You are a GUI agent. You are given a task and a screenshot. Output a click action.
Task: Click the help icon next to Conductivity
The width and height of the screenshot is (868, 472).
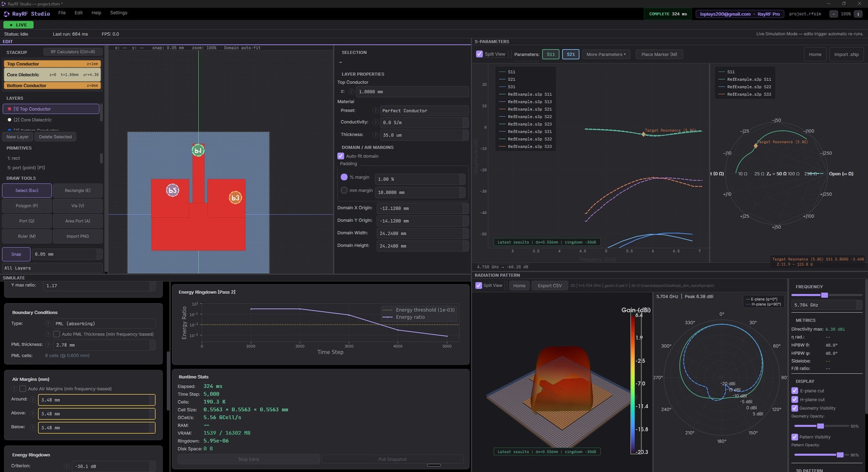click(x=375, y=122)
